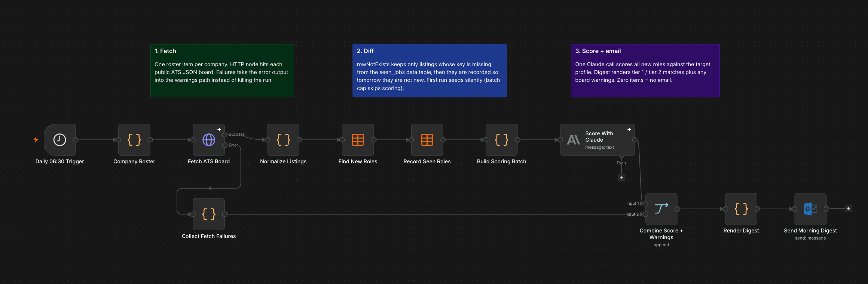Select the green '1. Fetch' sticky note
The image size is (868, 284).
222,71
